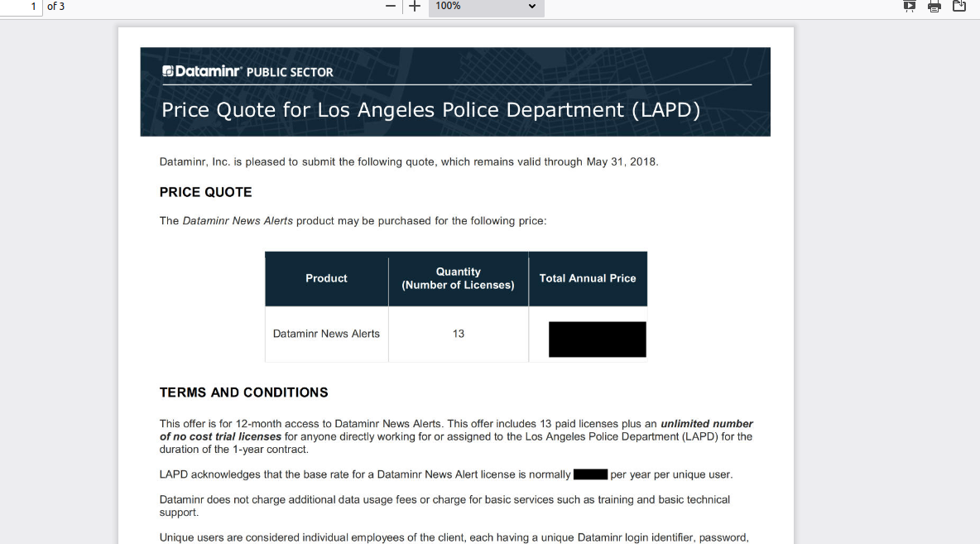980x544 pixels.
Task: Click the 'Product' table header
Action: coord(326,278)
